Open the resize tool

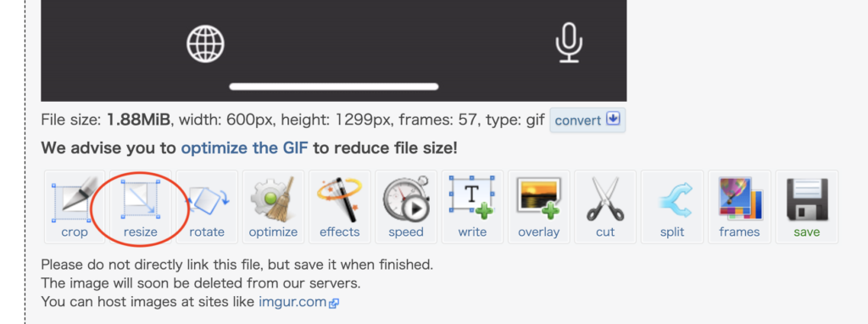tap(141, 207)
